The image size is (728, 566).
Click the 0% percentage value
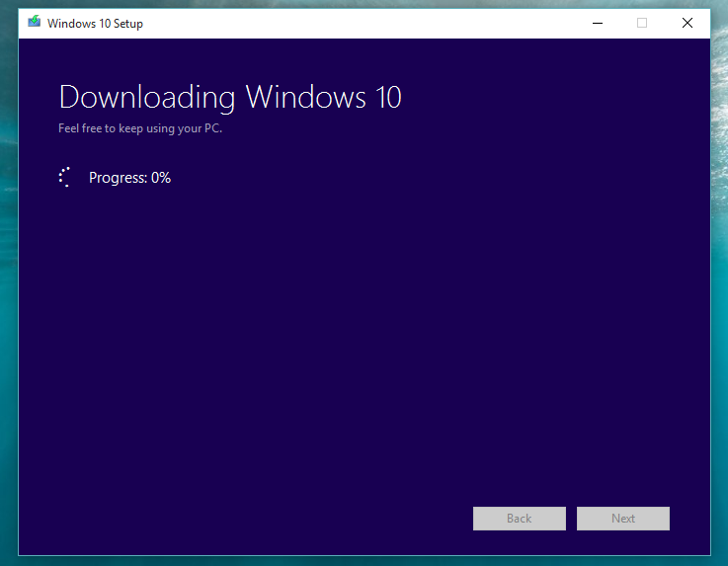(x=161, y=178)
